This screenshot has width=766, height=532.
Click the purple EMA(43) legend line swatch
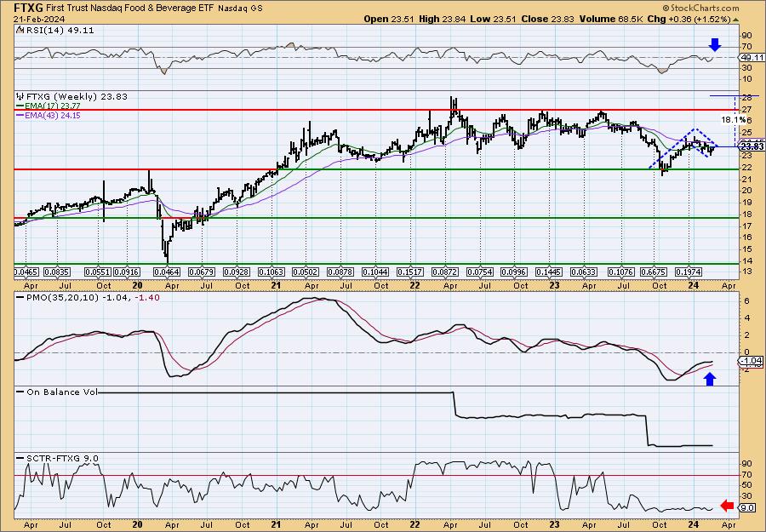tap(20, 116)
